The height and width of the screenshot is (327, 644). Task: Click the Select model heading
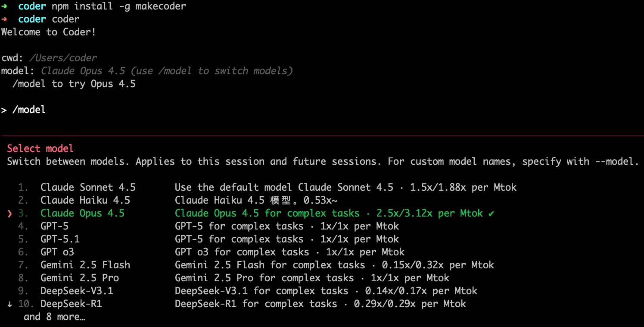pos(40,149)
